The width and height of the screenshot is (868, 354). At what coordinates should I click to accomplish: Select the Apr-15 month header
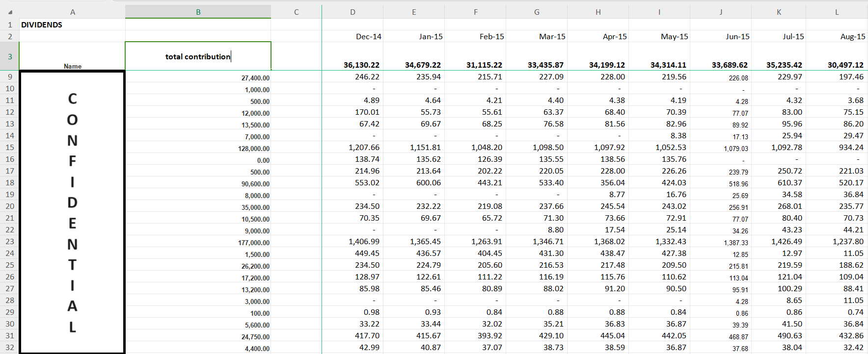[x=598, y=36]
